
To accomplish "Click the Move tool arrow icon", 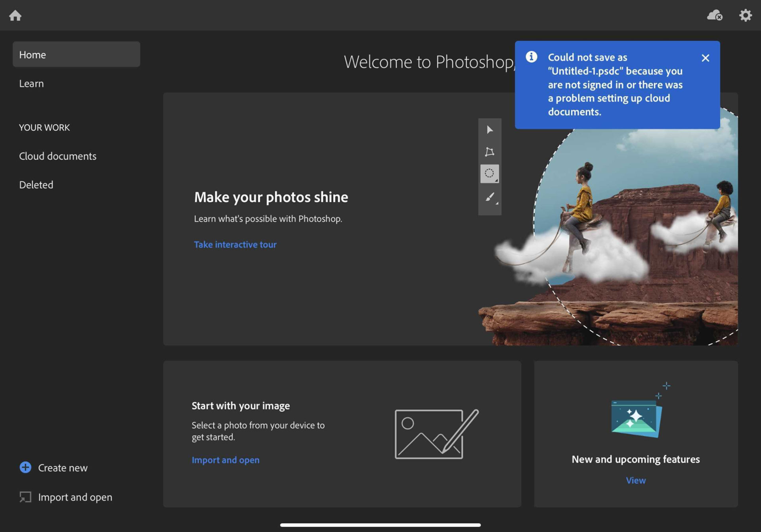I will point(489,130).
